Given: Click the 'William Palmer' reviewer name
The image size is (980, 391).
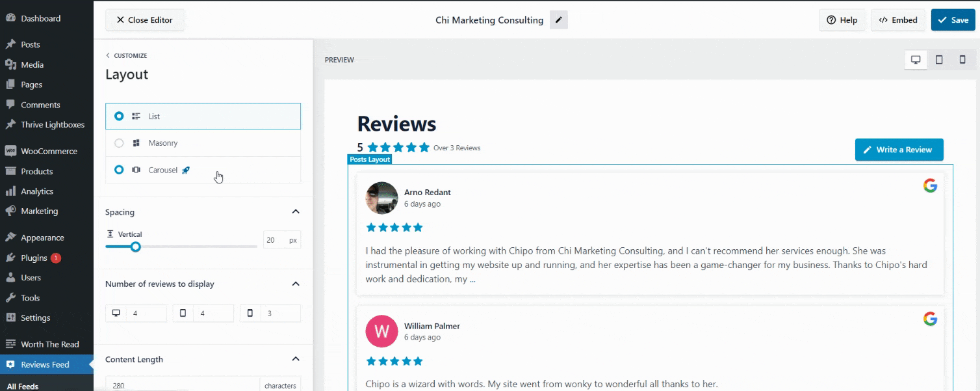Looking at the screenshot, I should click(432, 326).
